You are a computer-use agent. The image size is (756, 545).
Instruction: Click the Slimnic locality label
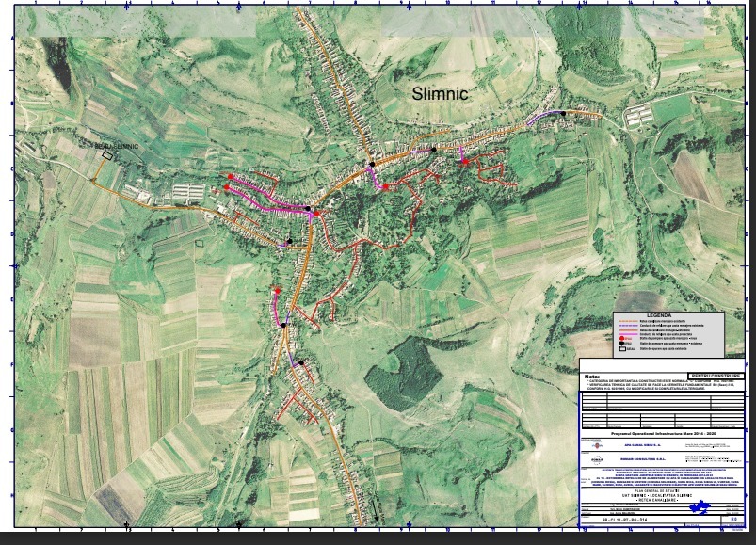440,93
